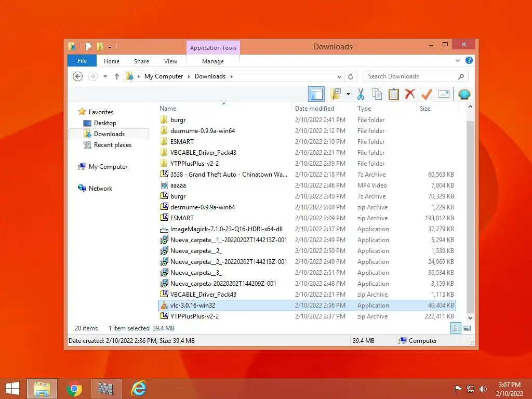
Task: Open the File menu tab
Action: pos(82,61)
